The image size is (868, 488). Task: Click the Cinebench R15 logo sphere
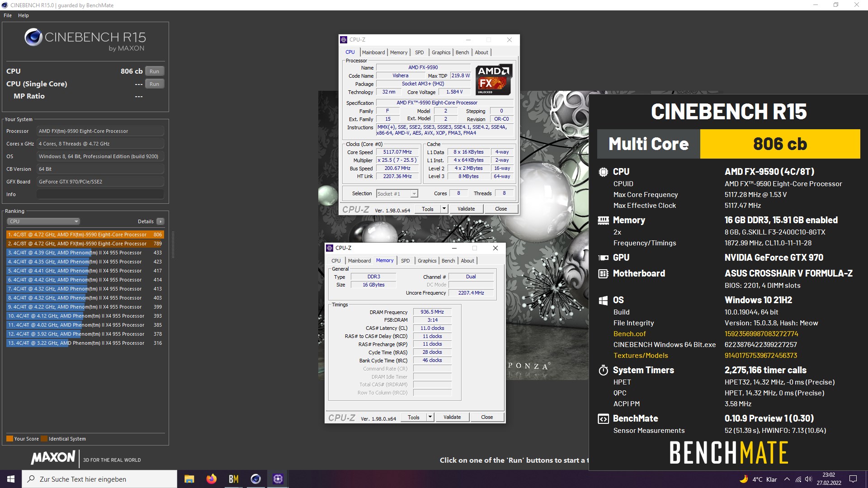coord(33,38)
